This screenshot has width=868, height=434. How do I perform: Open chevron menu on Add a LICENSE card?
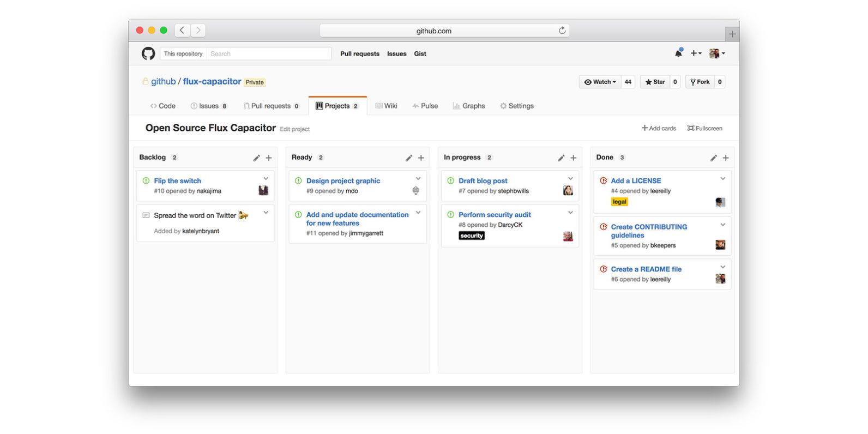pos(722,179)
